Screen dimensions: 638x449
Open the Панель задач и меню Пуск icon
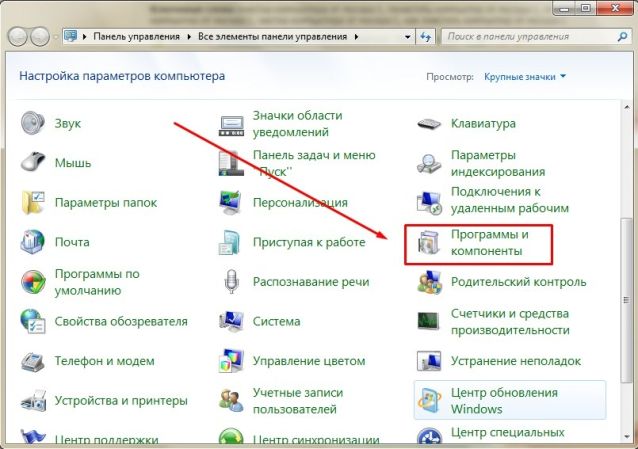(231, 163)
